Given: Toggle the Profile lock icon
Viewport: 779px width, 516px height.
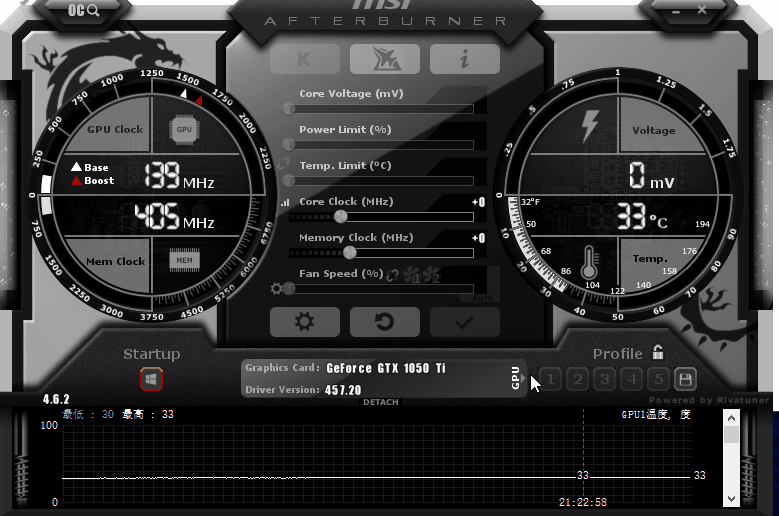Looking at the screenshot, I should click(658, 352).
